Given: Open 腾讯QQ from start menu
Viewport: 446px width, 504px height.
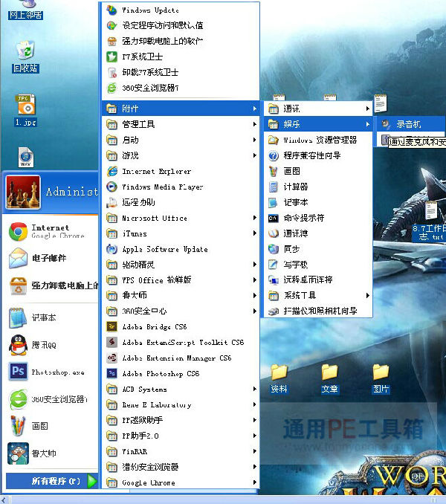Looking at the screenshot, I should click(x=51, y=345).
